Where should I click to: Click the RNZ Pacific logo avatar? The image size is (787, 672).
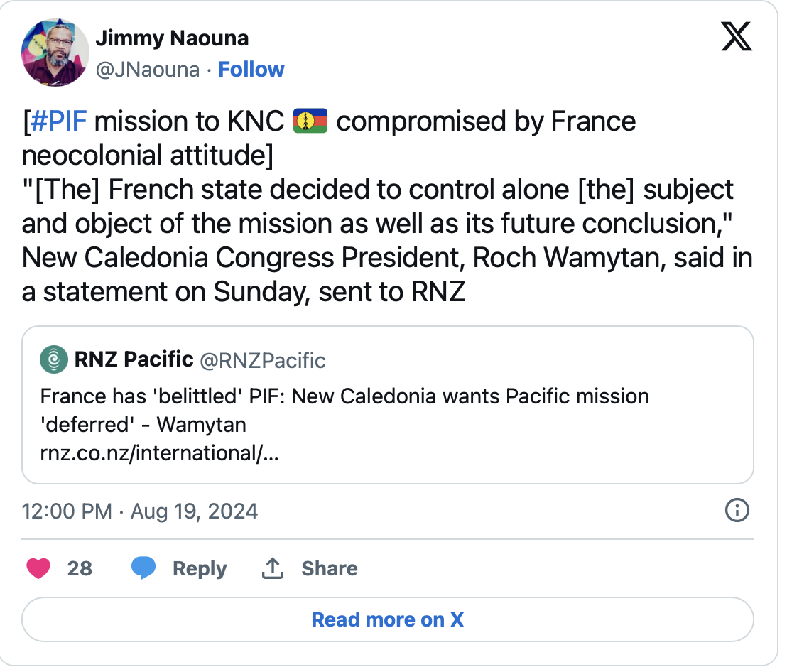pyautogui.click(x=54, y=359)
